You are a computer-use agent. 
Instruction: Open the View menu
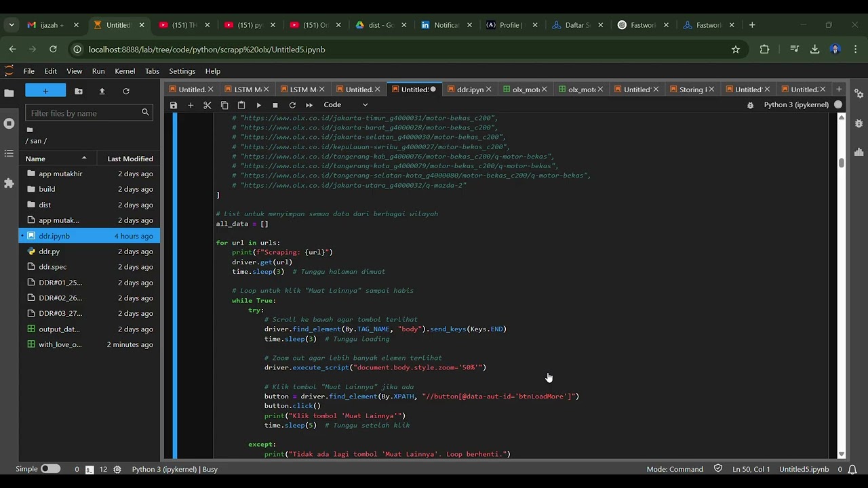click(x=75, y=71)
